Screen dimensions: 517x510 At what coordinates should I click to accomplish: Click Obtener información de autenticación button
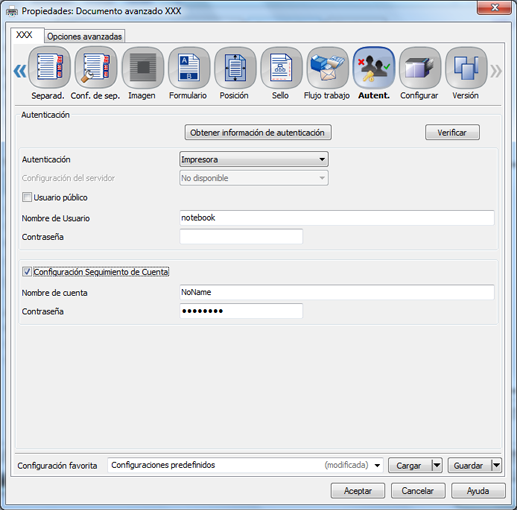(x=258, y=132)
